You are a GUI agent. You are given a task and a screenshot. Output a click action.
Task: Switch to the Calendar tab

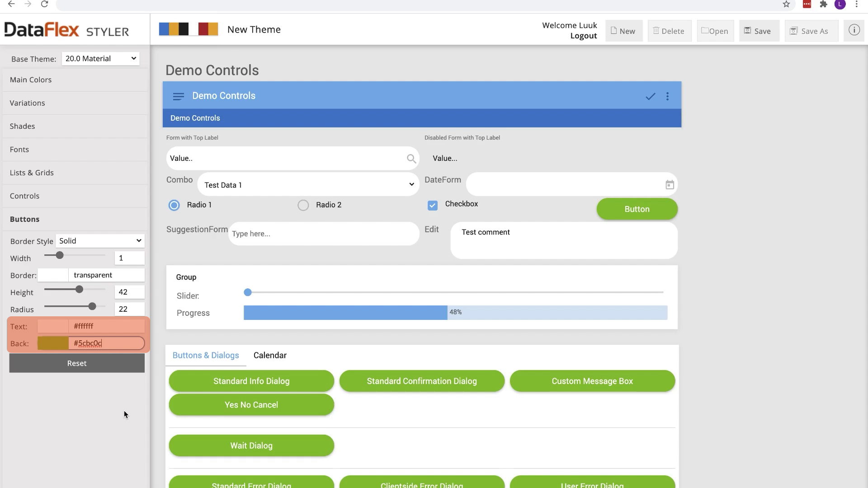(270, 356)
